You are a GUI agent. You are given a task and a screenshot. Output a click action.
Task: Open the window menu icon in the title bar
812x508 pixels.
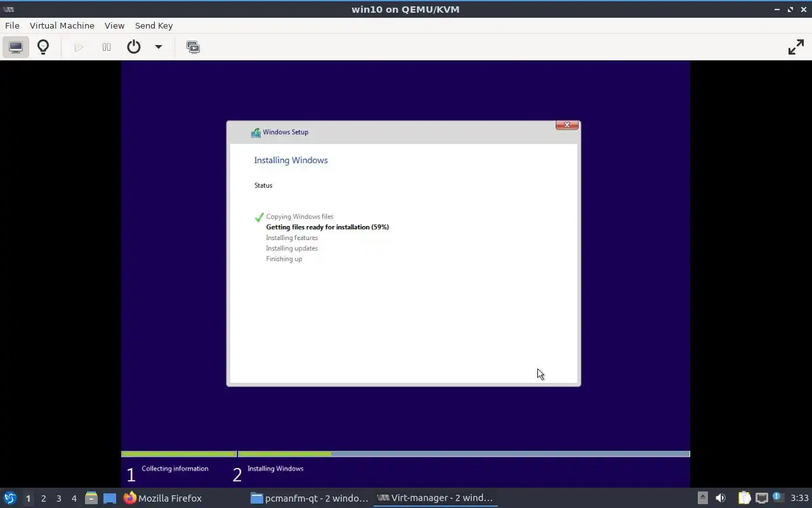pos(9,9)
